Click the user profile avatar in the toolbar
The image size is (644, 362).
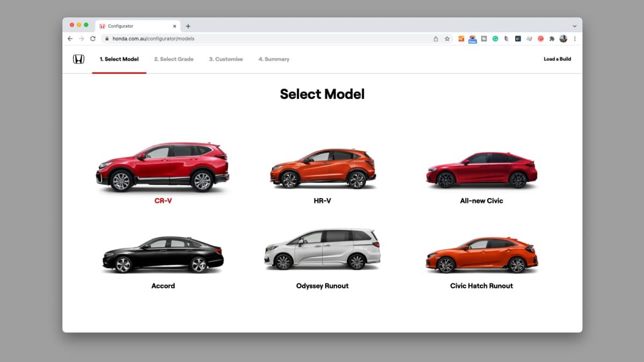563,39
